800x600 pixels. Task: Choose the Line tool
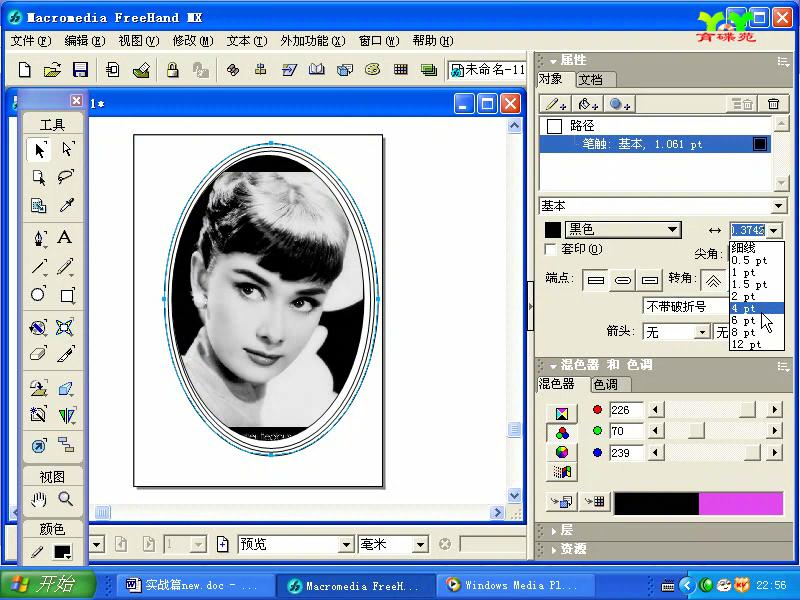39,266
